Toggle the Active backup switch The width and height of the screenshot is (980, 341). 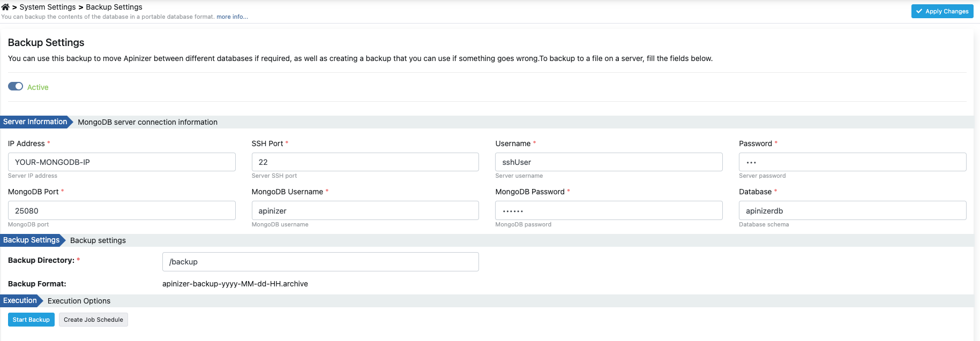click(16, 86)
